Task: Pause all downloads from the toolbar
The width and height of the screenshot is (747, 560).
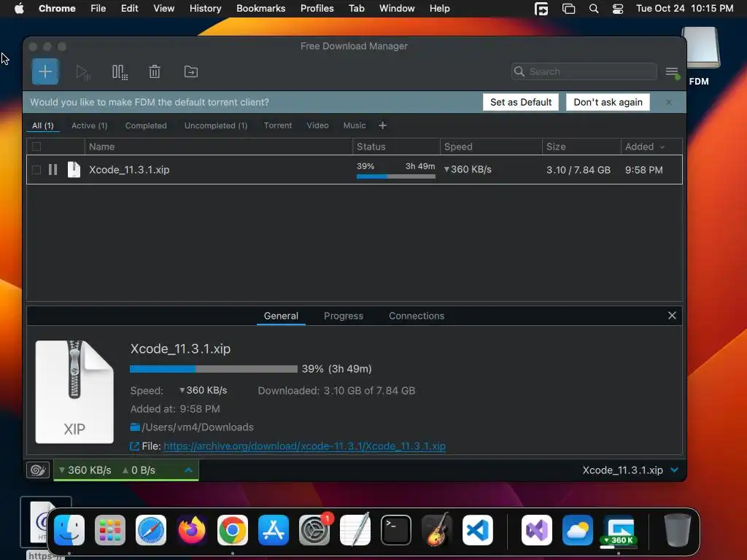Action: [120, 72]
